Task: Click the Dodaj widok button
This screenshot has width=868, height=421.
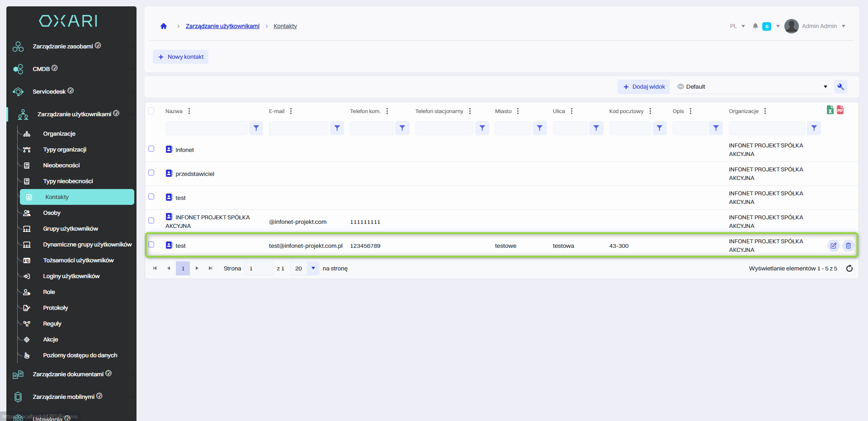Action: point(643,87)
